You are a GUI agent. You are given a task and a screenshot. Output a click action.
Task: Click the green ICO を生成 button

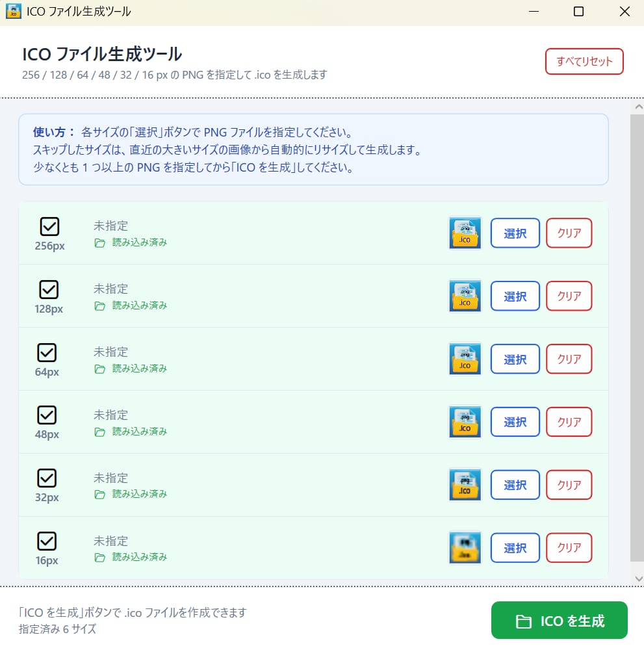pyautogui.click(x=559, y=621)
